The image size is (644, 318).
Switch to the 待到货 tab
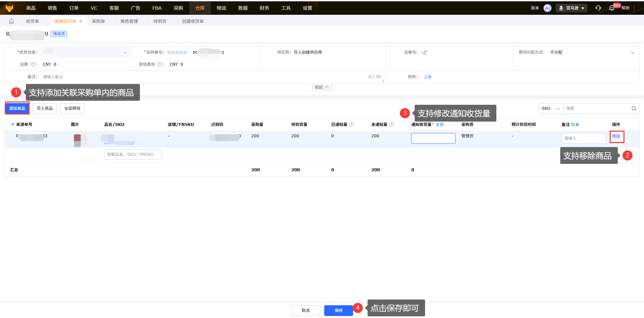pyautogui.click(x=160, y=21)
